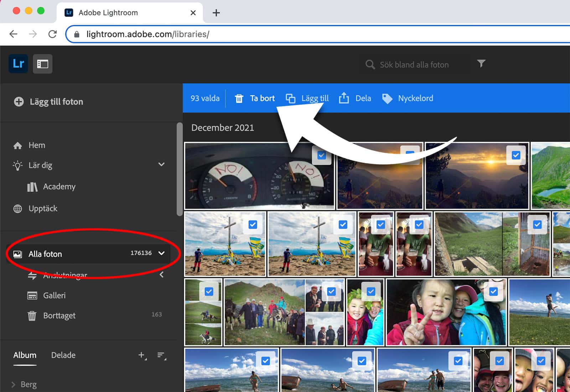Select the Album tab

(x=25, y=355)
